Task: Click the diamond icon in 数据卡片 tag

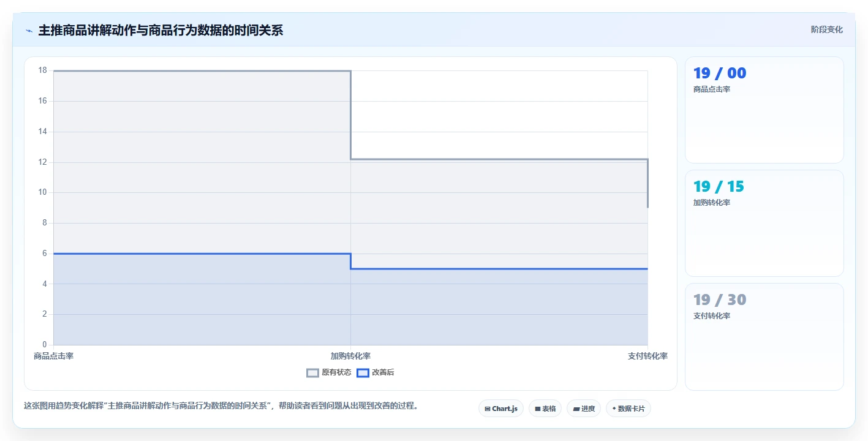Action: 614,409
